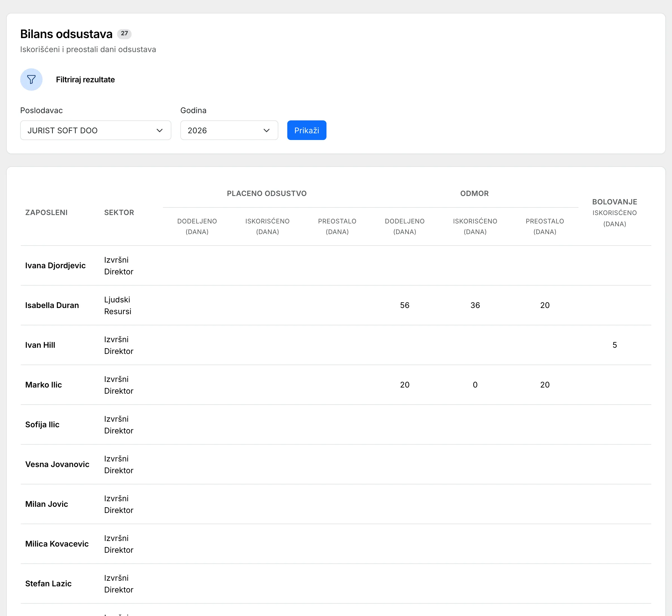Click the Bilans odsustava page title

point(66,34)
